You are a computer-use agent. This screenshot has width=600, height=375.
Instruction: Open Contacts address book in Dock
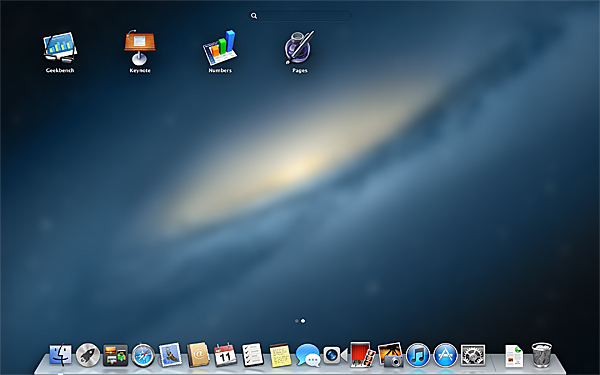198,355
